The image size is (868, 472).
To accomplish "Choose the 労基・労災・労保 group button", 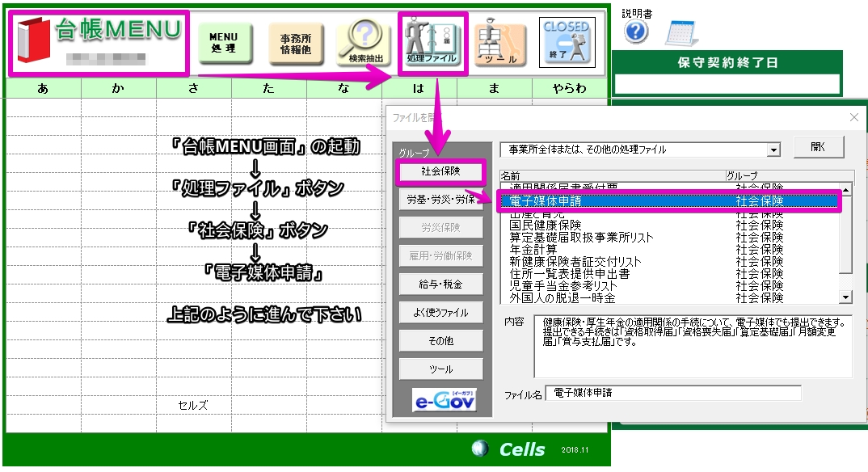I will pos(440,200).
